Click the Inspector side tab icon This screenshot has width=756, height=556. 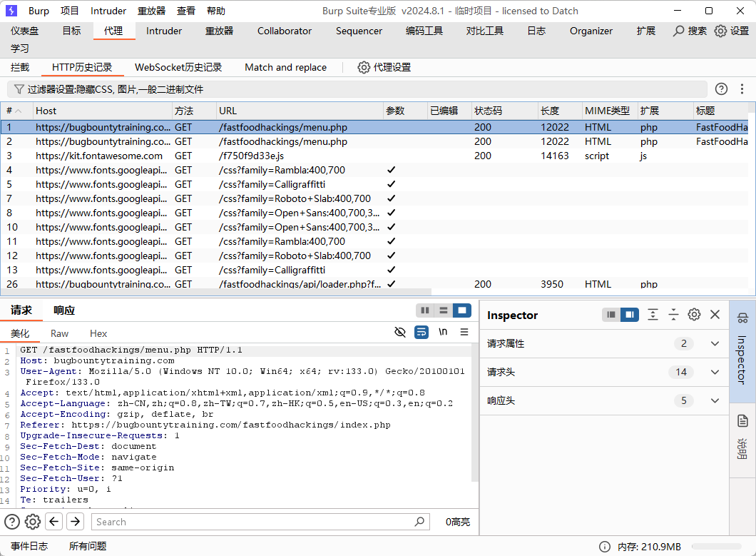coord(742,318)
